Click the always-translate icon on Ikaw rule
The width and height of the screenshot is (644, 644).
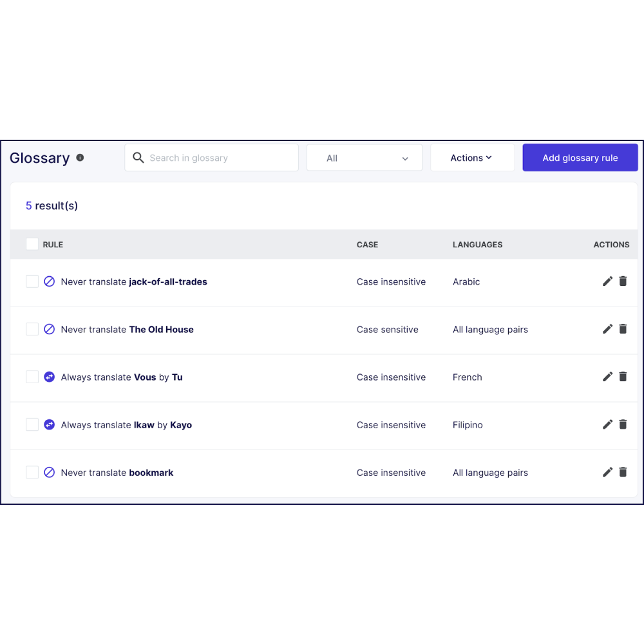click(x=50, y=424)
